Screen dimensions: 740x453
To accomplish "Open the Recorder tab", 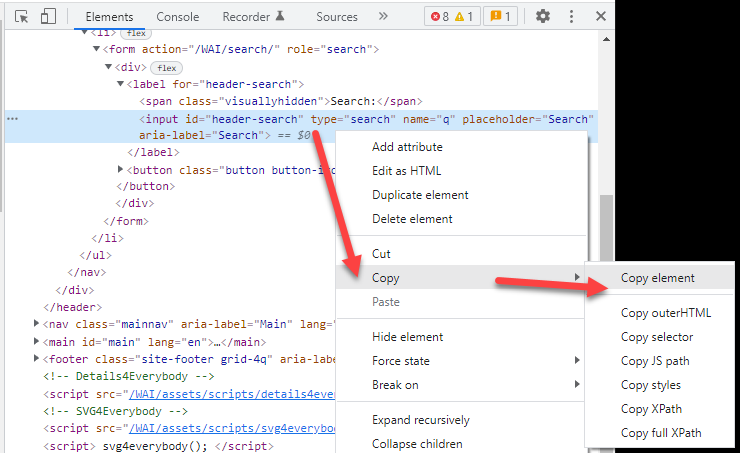I will point(253,17).
